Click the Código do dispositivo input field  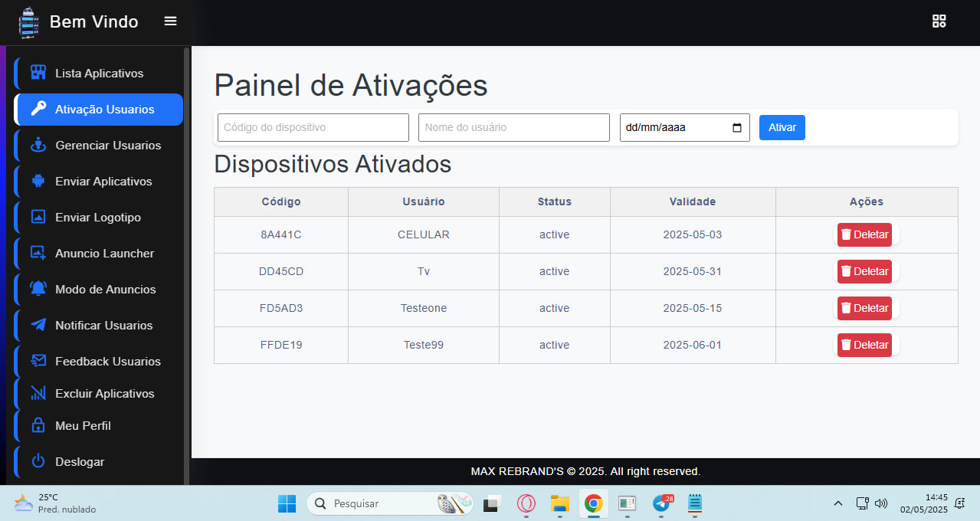313,128
